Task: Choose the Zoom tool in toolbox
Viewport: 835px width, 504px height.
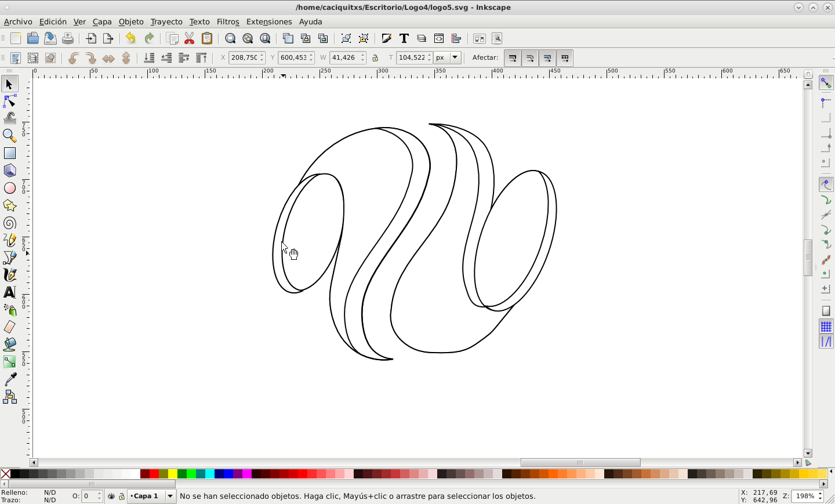Action: pyautogui.click(x=10, y=136)
